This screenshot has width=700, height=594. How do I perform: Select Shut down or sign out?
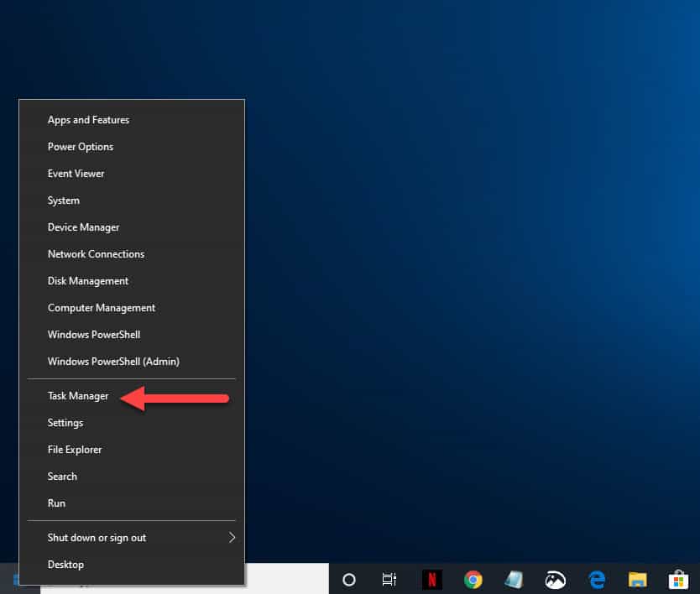[x=132, y=538]
